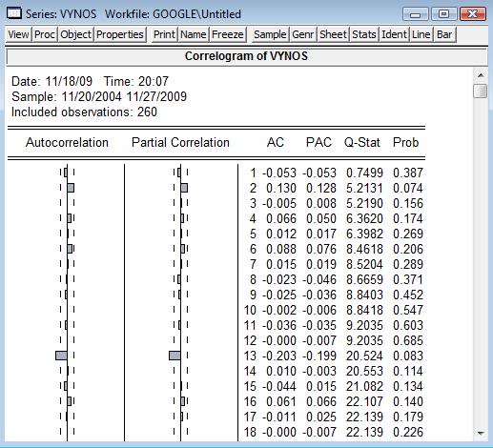Click the Object toolbar button

[75, 34]
